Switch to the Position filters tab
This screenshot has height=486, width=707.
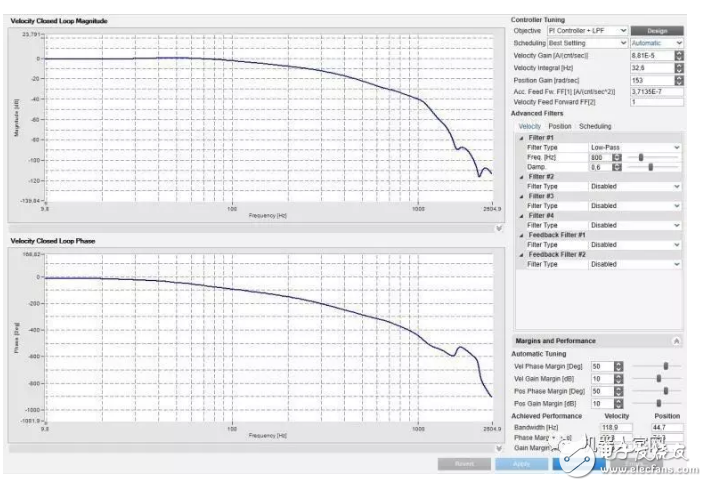coord(560,126)
